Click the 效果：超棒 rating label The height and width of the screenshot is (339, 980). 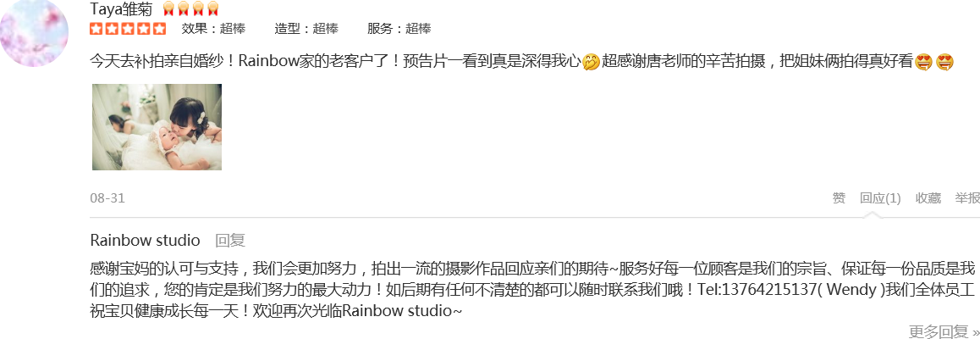(213, 29)
